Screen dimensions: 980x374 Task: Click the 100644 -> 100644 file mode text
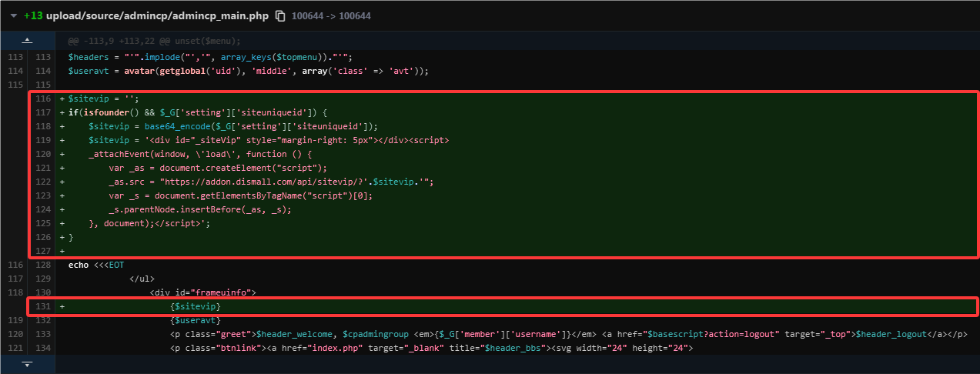(331, 15)
